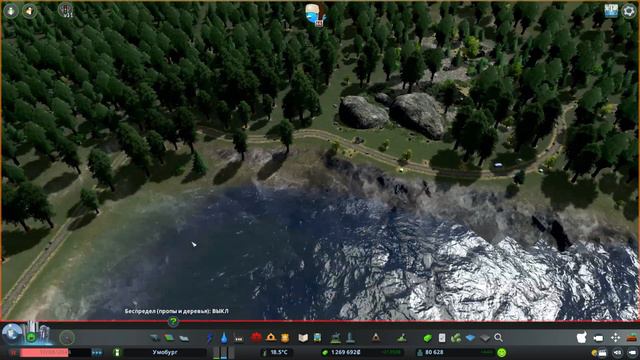The height and width of the screenshot is (360, 640).
Task: Open the Education book menu
Action: [303, 338]
